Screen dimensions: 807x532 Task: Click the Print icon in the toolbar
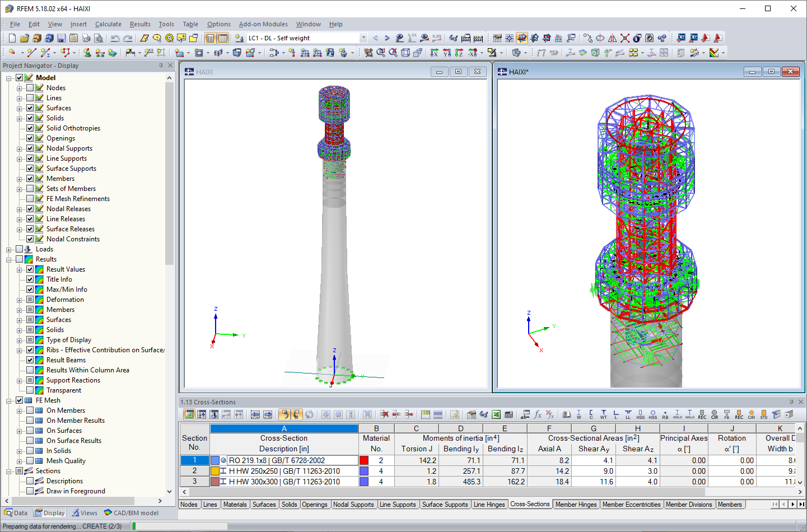86,38
